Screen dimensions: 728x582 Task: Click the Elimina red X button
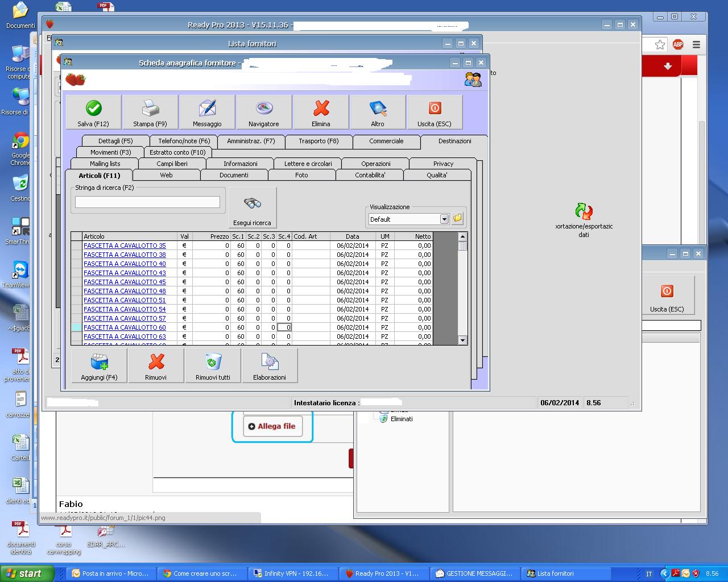[321, 112]
